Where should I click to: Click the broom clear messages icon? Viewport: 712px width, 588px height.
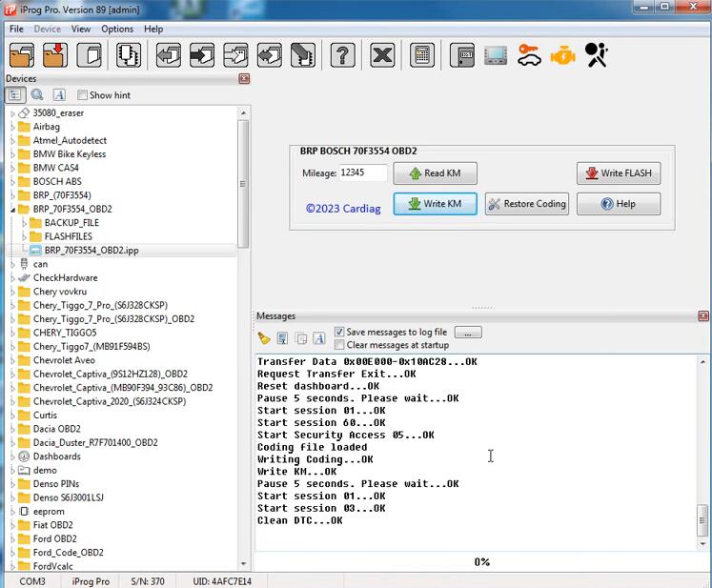[x=264, y=338]
